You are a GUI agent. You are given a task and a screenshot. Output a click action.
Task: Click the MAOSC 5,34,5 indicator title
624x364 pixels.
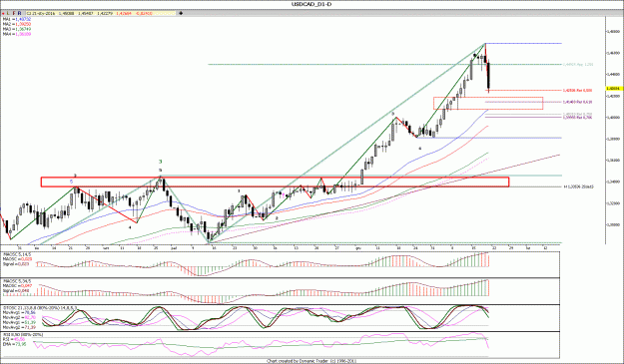coord(17,281)
